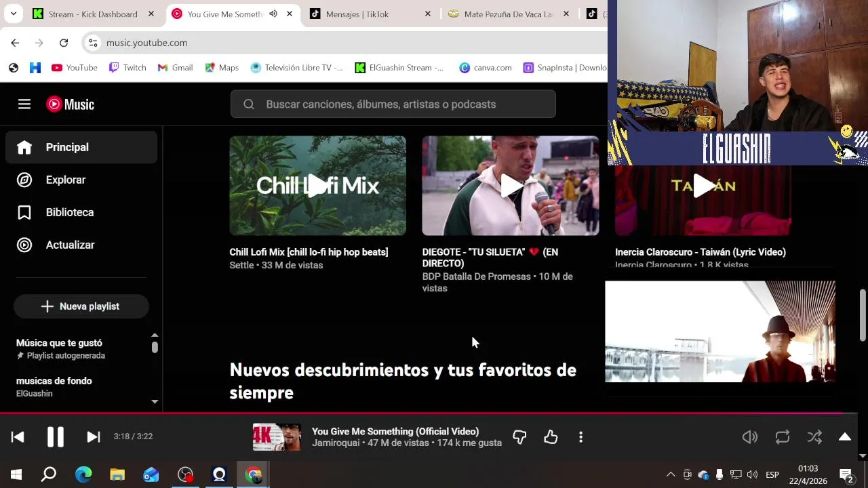Show hidden system tray icons
868x488 pixels.
[671, 474]
